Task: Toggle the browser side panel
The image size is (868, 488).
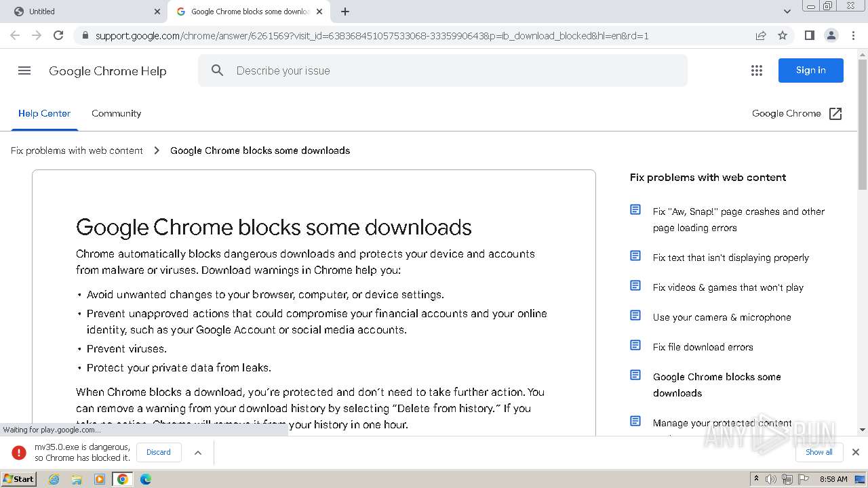Action: 809,35
